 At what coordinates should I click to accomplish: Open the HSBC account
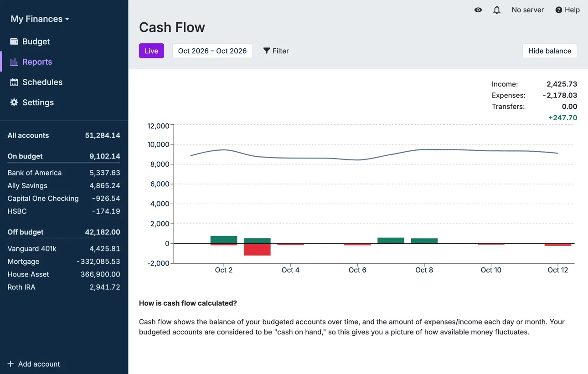[x=64, y=211]
